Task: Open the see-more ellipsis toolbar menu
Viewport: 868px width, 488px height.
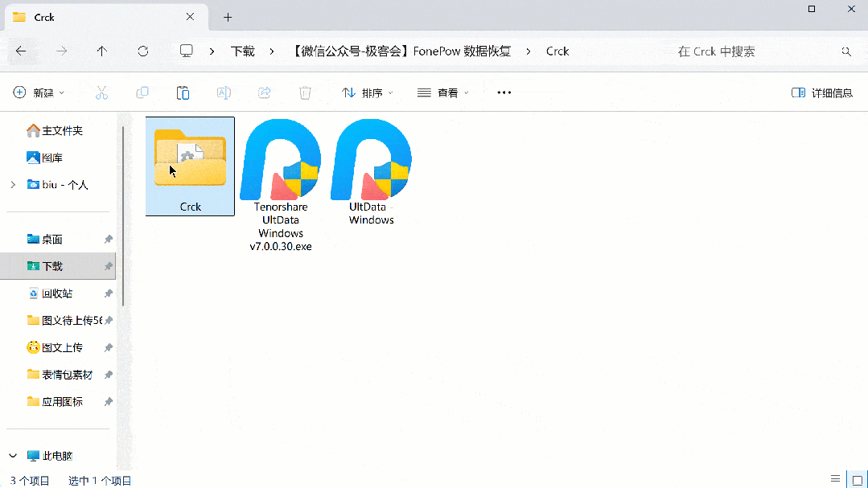Action: pyautogui.click(x=504, y=92)
